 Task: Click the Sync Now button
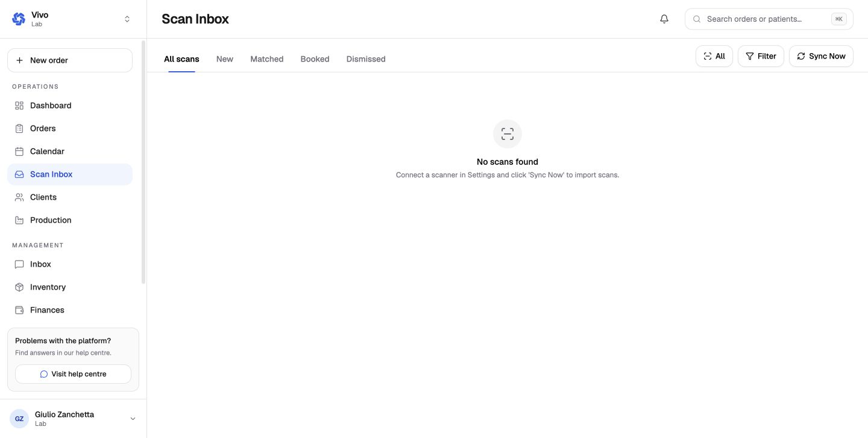[821, 56]
